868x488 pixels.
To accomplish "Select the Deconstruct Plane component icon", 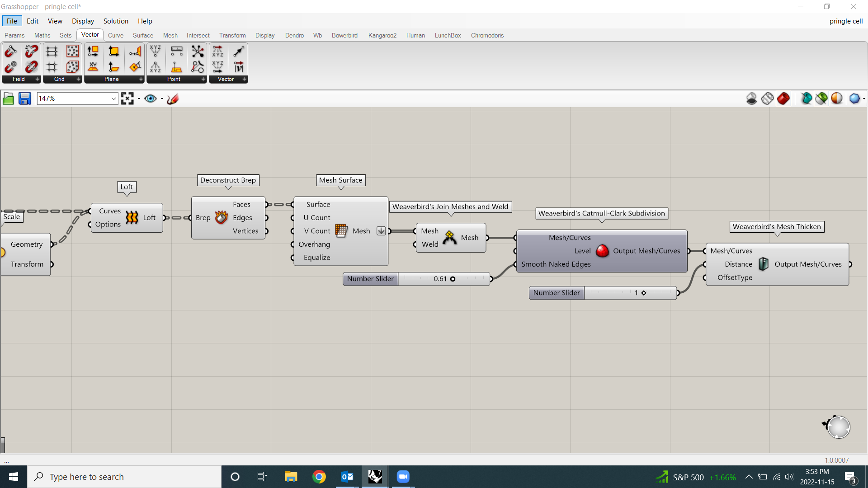I will pos(93,51).
